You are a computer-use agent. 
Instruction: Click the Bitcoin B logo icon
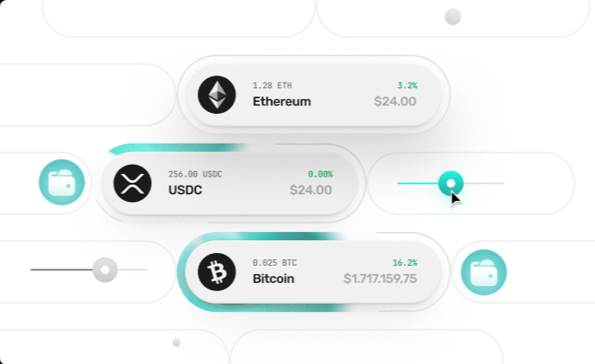217,271
